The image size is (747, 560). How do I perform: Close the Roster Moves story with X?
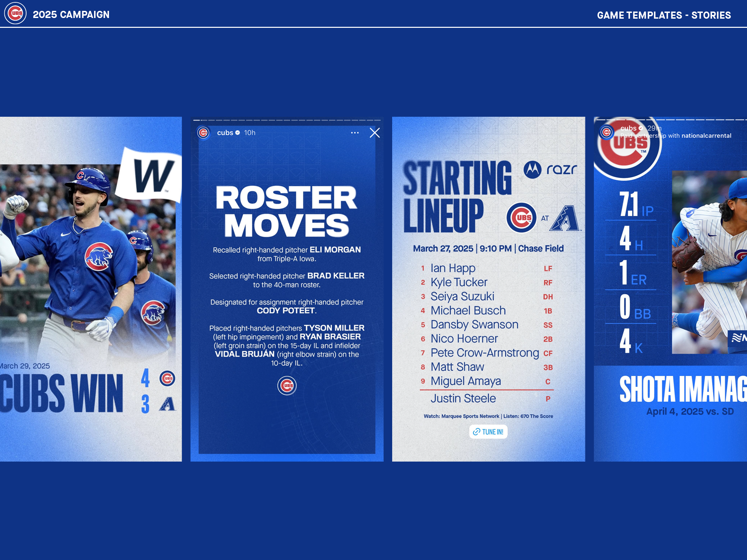(x=375, y=133)
